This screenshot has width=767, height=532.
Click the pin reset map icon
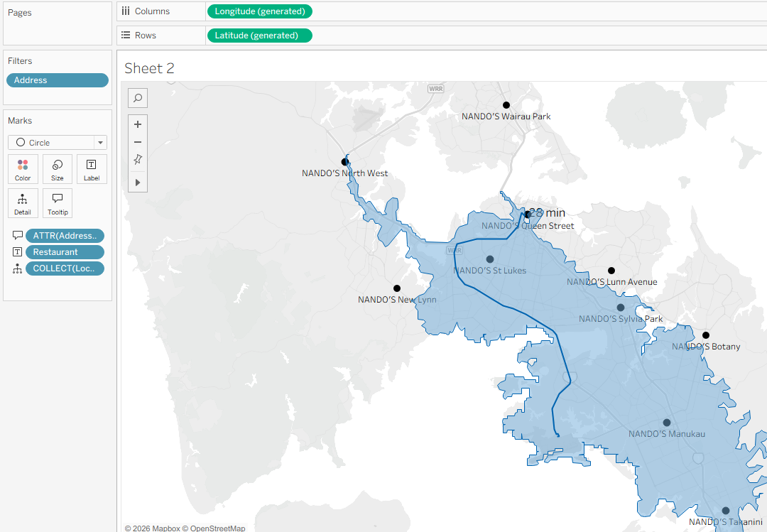[138, 160]
